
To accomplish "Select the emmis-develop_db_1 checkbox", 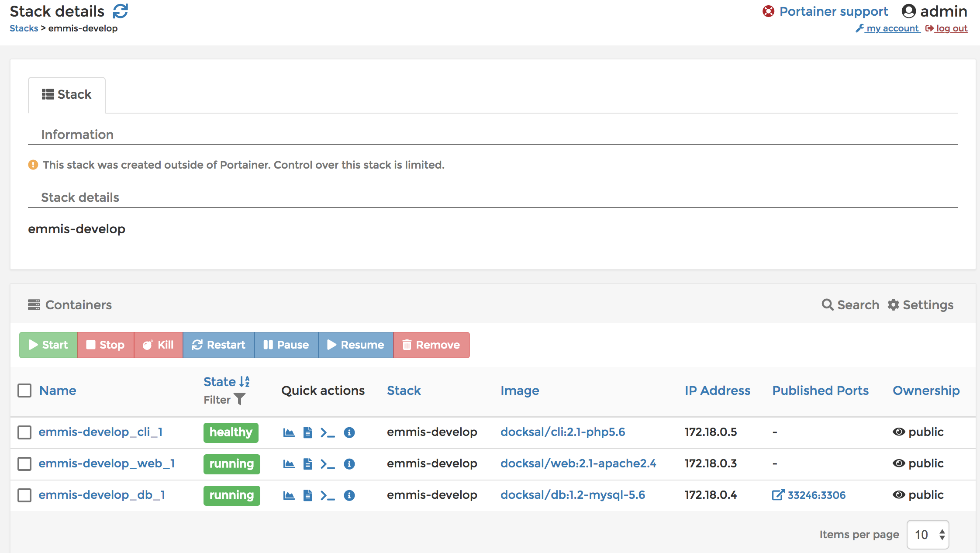I will (x=24, y=495).
